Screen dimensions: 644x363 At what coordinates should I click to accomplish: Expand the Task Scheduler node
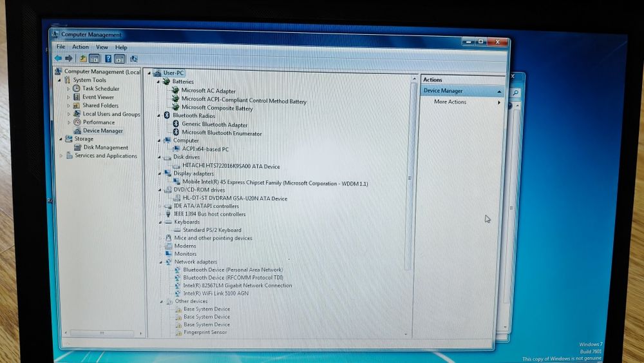coord(68,88)
